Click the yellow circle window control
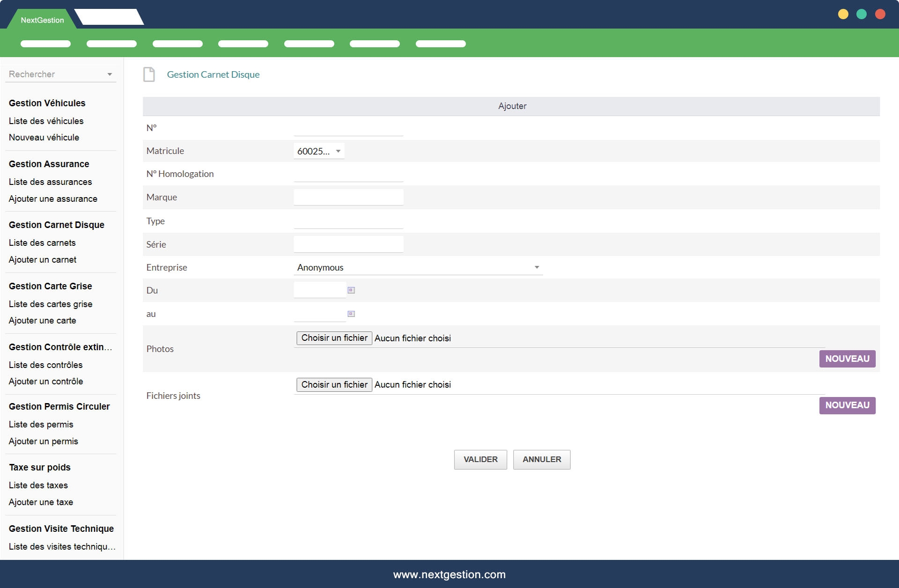Screen dimensions: 899x588 [843, 14]
